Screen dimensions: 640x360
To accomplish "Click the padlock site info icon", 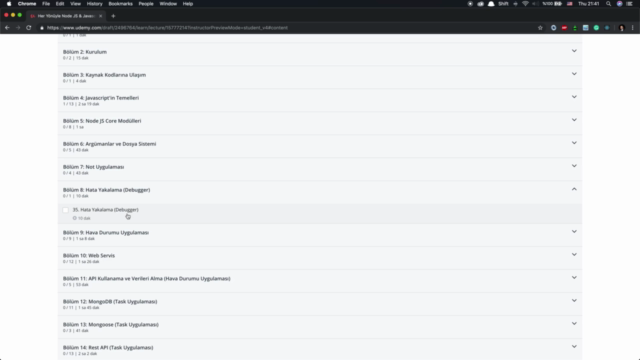I will 42,28.
